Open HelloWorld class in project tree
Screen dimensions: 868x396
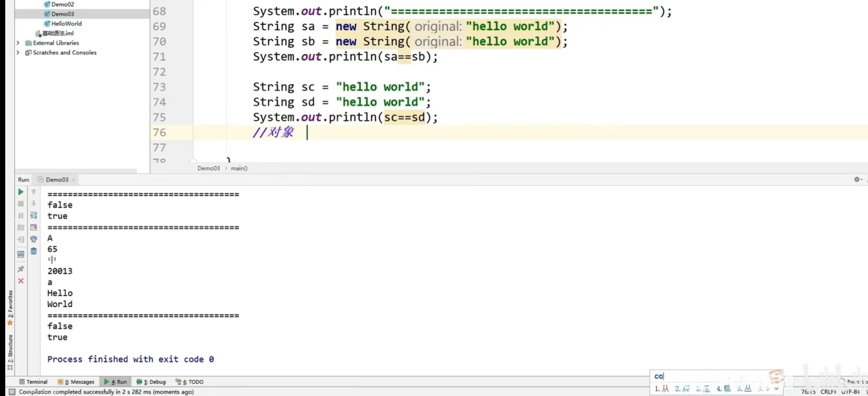[x=66, y=23]
